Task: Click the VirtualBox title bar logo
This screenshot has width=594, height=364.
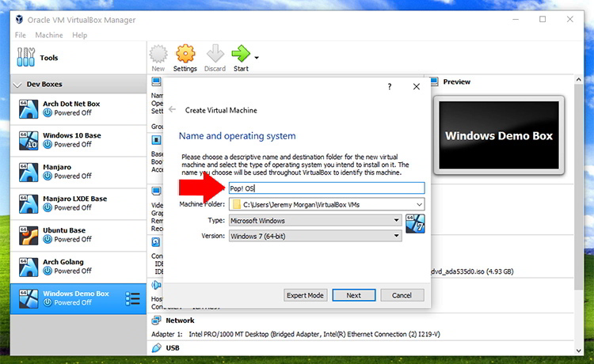Action: click(x=19, y=19)
